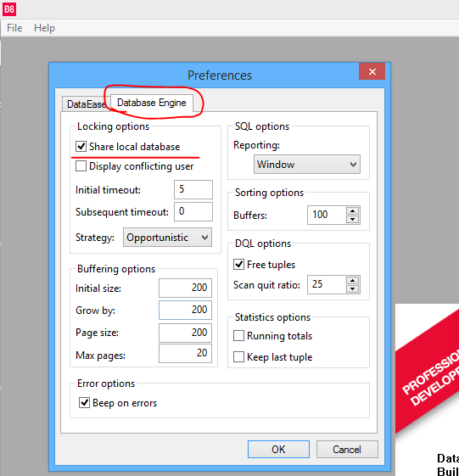Increase the Buffers value with up arrow
The image size is (459, 476).
(x=352, y=210)
